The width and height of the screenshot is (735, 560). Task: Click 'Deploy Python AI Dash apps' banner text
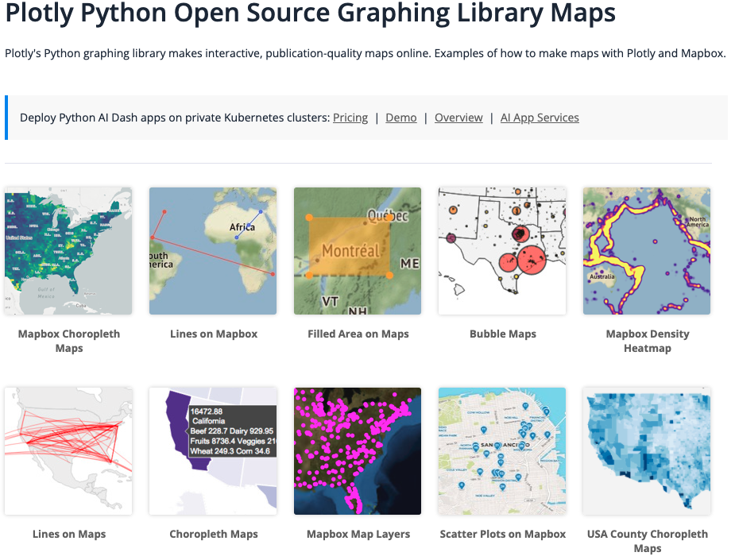[174, 118]
